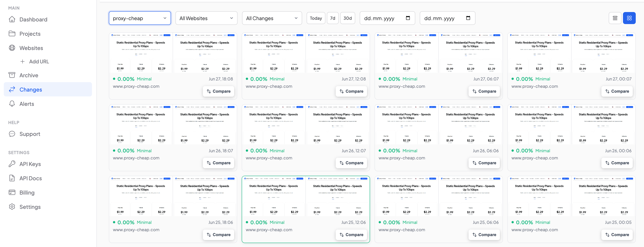
Task: Switch to grid view layout
Action: tap(629, 18)
